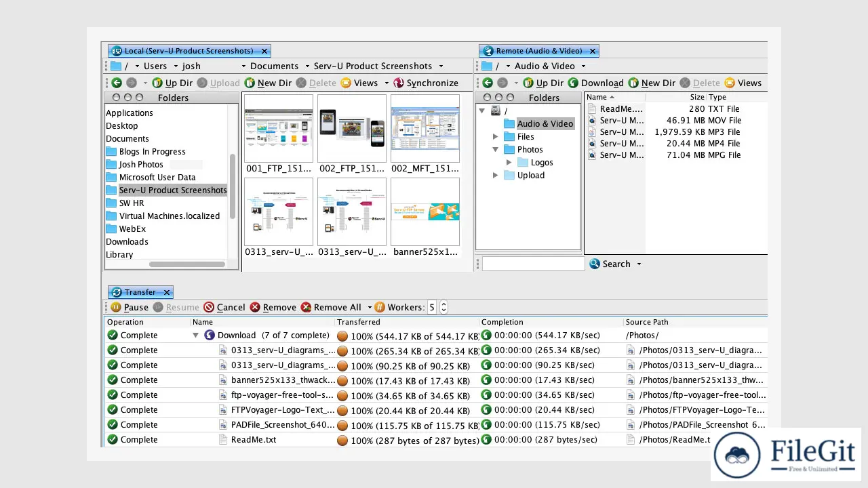Open the josh path segment dropdown
868x488 pixels.
[243, 66]
